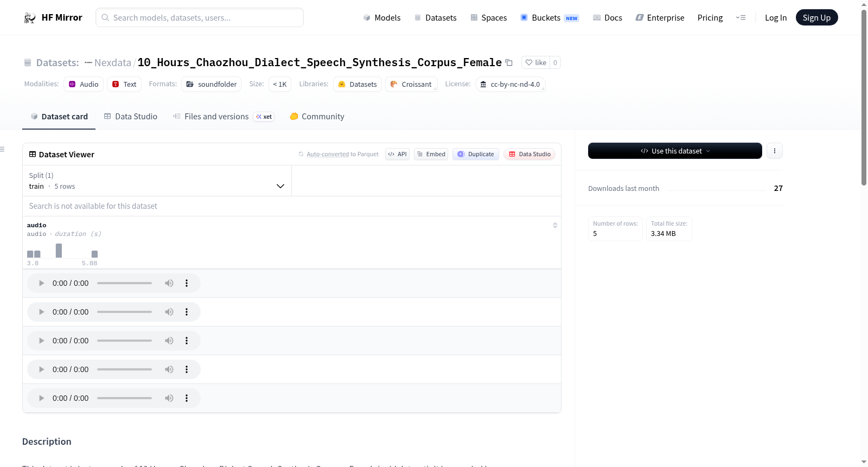Play the fifth audio row
Image resolution: width=868 pixels, height=467 pixels.
(x=41, y=398)
